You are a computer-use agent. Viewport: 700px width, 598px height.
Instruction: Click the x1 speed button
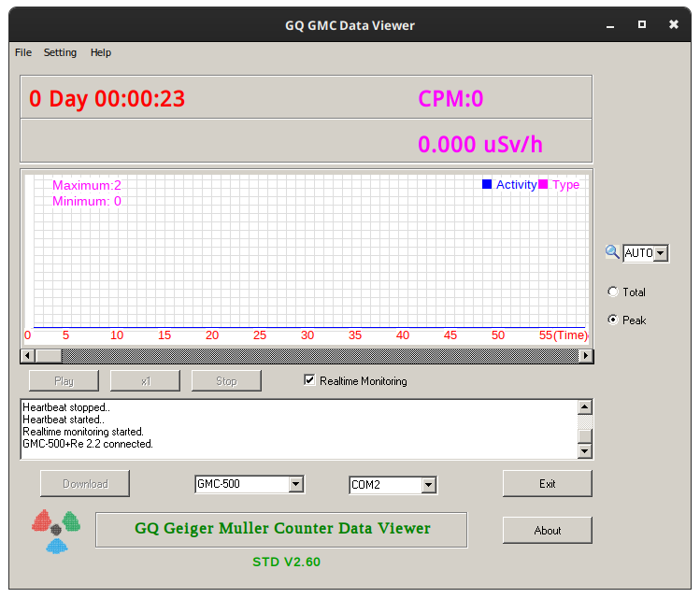[x=145, y=380]
